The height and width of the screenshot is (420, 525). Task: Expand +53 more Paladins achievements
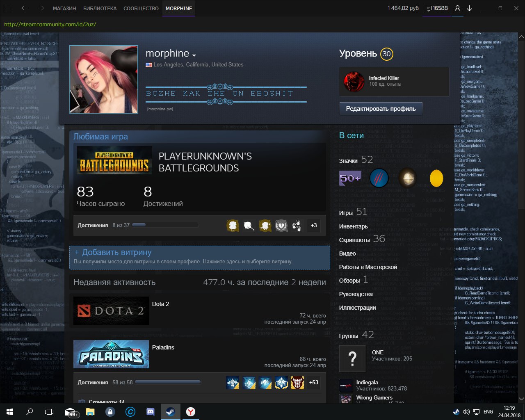coord(314,382)
